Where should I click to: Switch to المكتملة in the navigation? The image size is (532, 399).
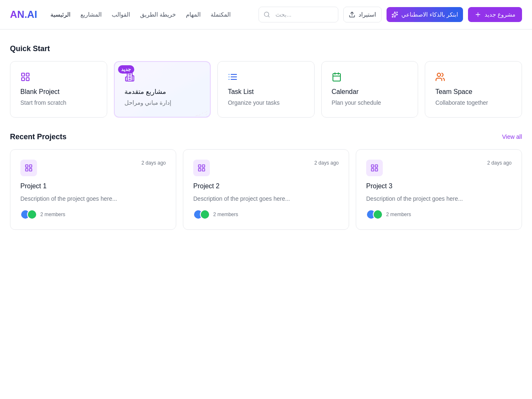[221, 15]
